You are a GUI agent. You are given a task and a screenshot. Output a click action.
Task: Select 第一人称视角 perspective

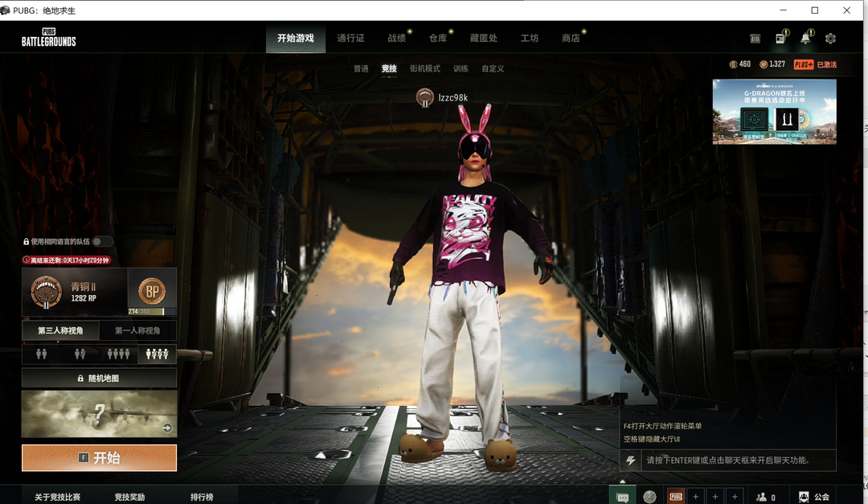point(137,330)
